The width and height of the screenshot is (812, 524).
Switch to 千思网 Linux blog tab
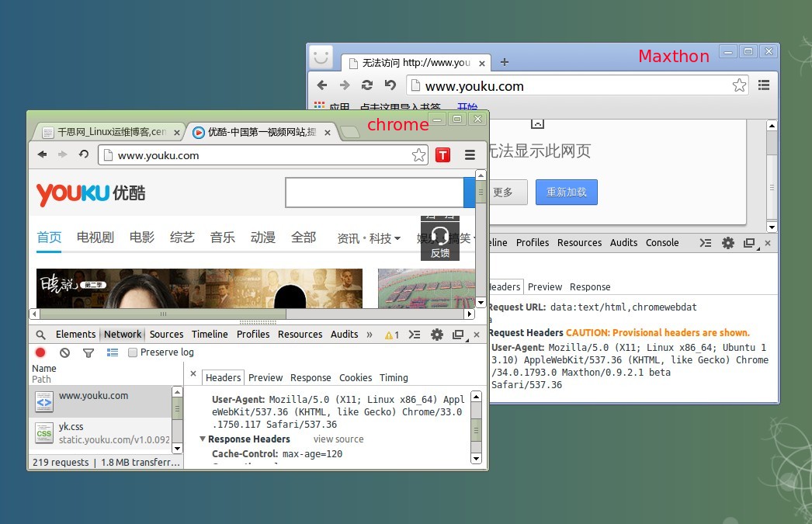(x=110, y=132)
